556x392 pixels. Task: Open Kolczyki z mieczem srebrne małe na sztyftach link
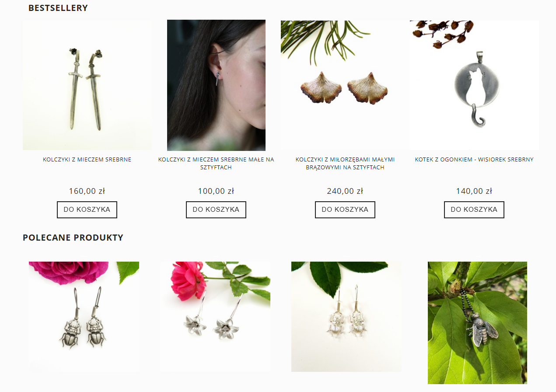pos(216,164)
